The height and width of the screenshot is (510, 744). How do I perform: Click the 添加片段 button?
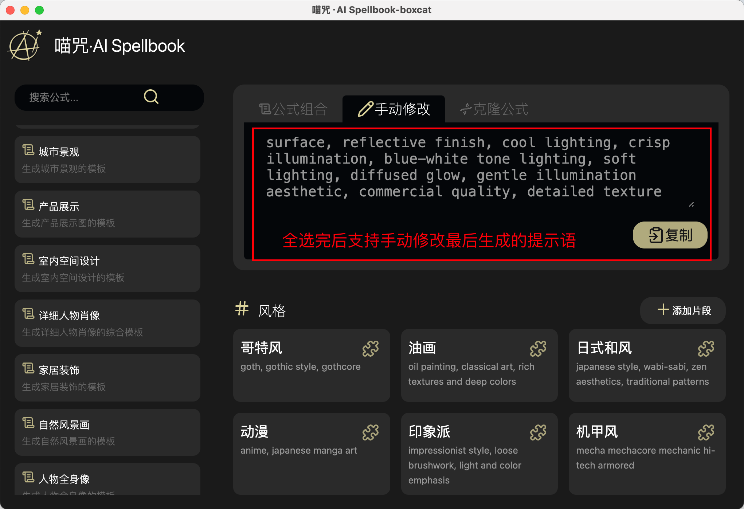click(x=683, y=310)
